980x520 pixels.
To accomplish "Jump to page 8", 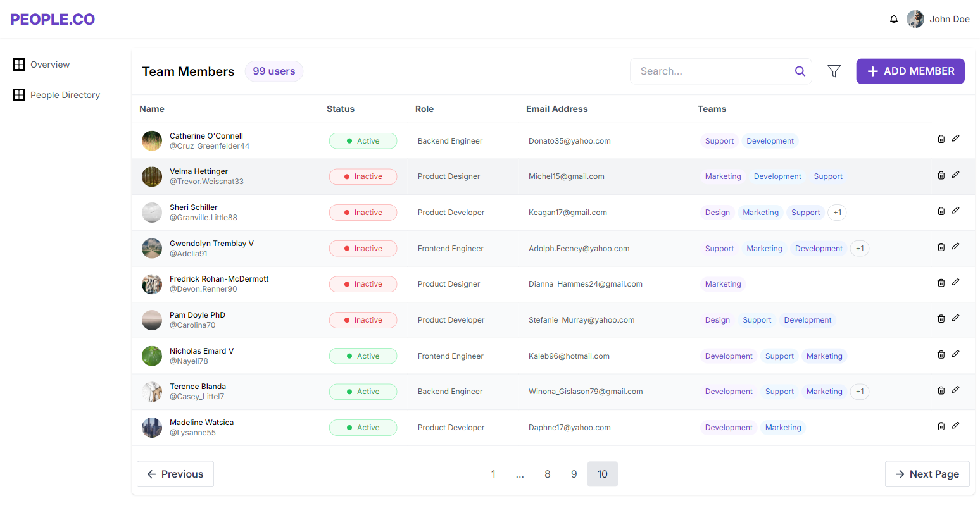I will [x=548, y=474].
